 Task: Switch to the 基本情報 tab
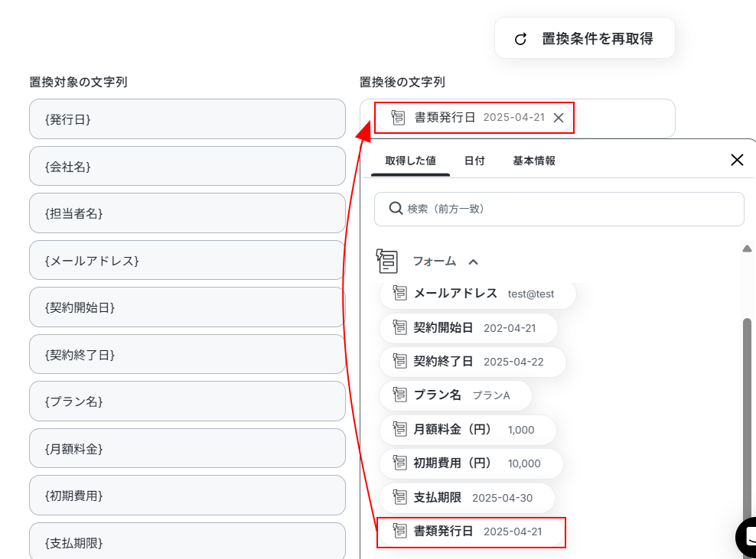pyautogui.click(x=534, y=161)
